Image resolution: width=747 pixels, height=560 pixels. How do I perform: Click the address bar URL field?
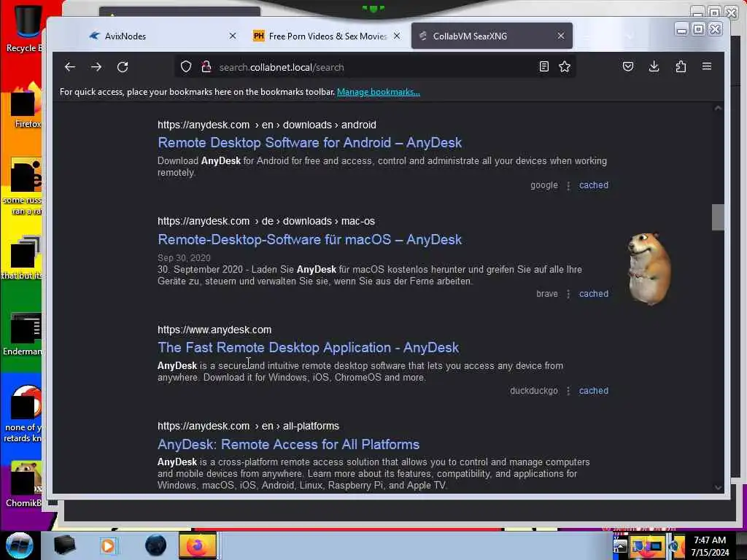coord(374,67)
